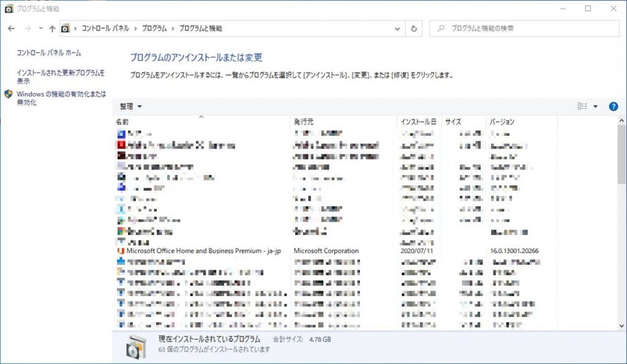Click 現在インストールされているプログラム text
The height and width of the screenshot is (364, 627).
click(209, 340)
